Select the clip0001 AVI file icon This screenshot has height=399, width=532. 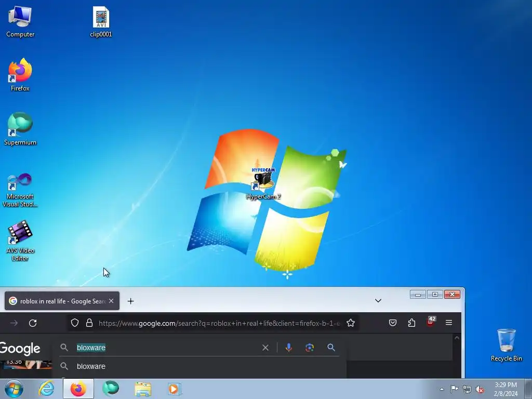101,22
